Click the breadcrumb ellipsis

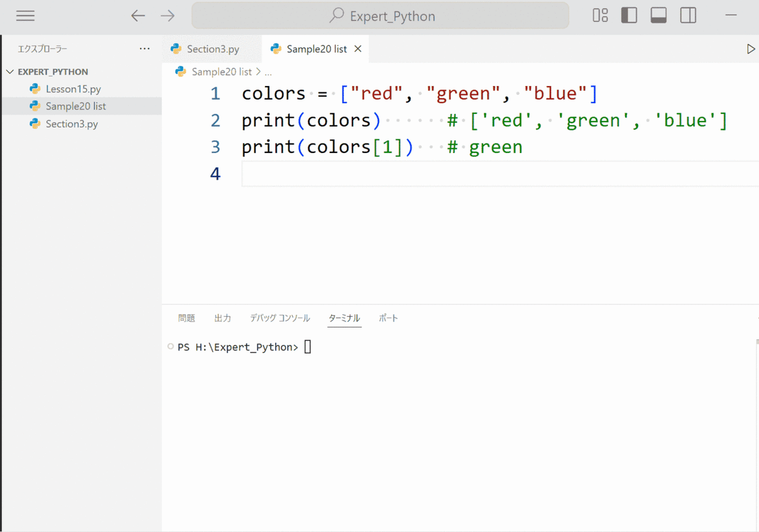(268, 72)
